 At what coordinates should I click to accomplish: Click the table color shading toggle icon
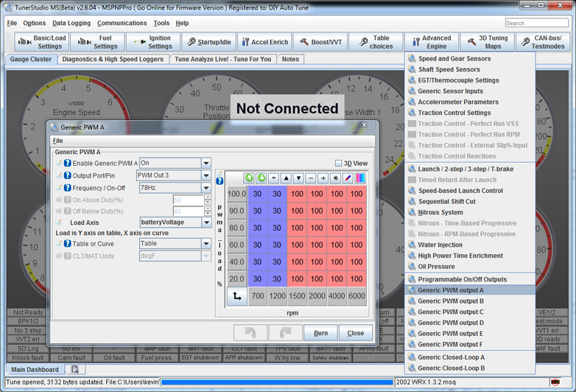360,178
